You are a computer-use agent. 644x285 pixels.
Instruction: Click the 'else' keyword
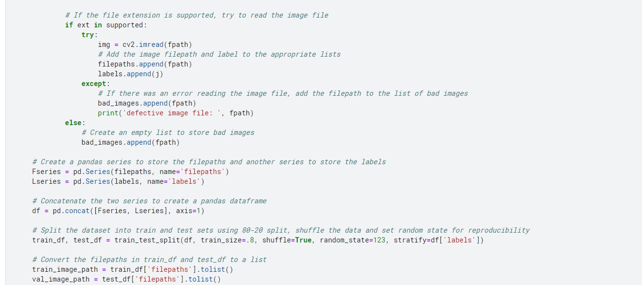(73, 123)
